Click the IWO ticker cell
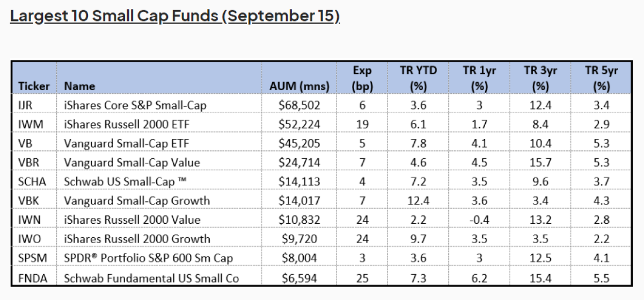The image size is (644, 300). [x=30, y=239]
